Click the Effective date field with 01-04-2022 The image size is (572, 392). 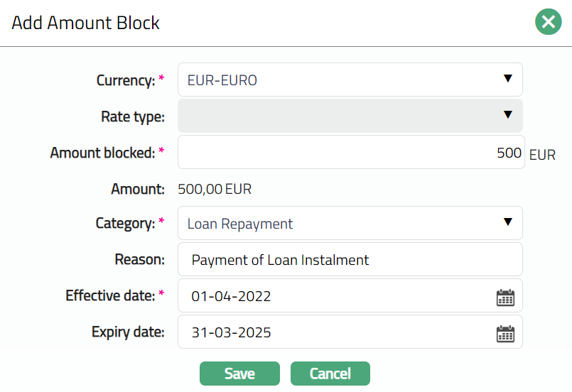tap(334, 296)
